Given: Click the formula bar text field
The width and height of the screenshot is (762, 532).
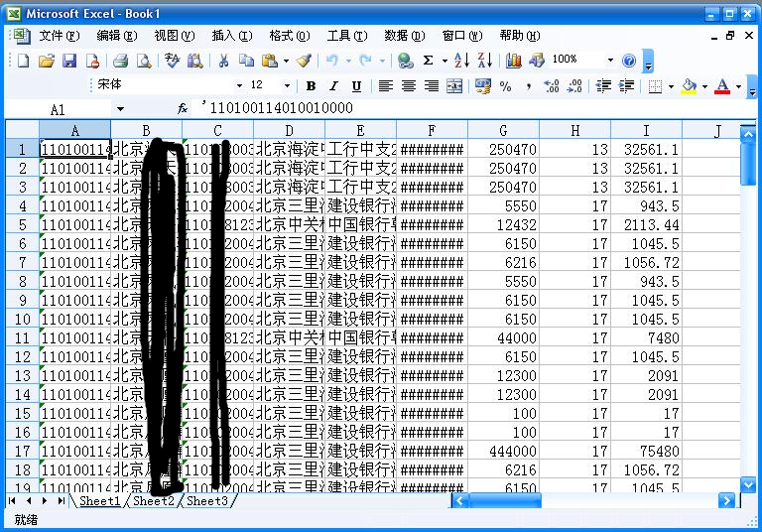Looking at the screenshot, I should pos(476,108).
